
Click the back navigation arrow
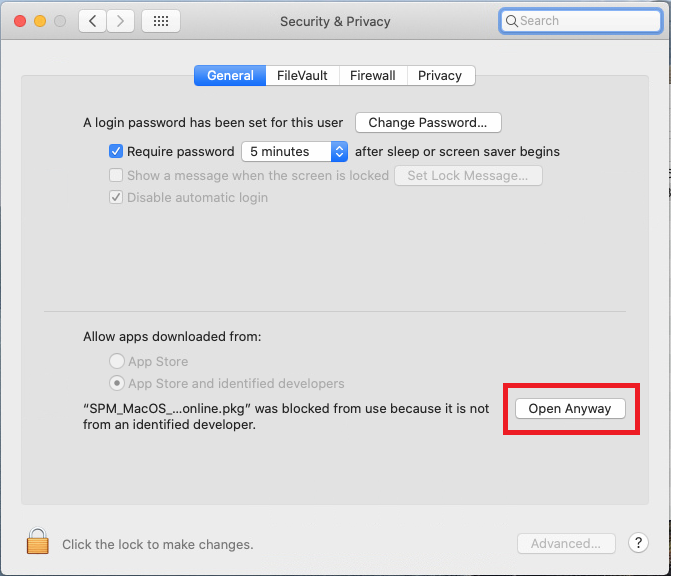pyautogui.click(x=92, y=21)
